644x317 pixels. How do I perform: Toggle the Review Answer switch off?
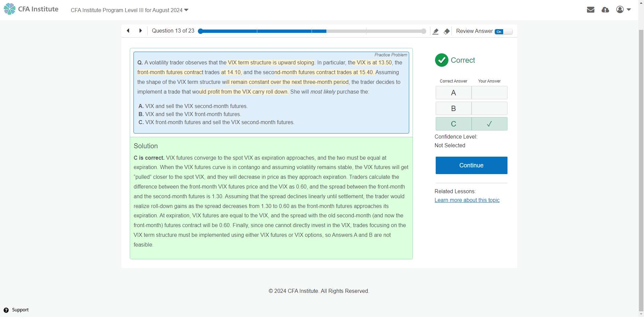[503, 32]
